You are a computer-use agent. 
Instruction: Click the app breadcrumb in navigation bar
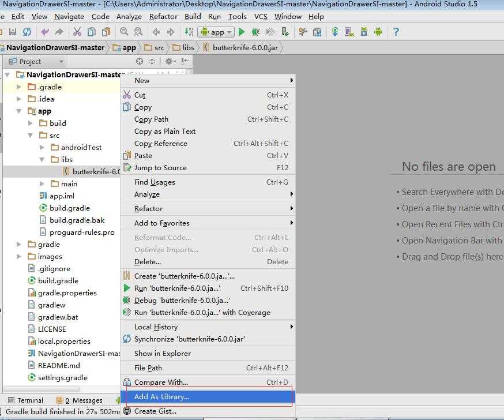(125, 47)
